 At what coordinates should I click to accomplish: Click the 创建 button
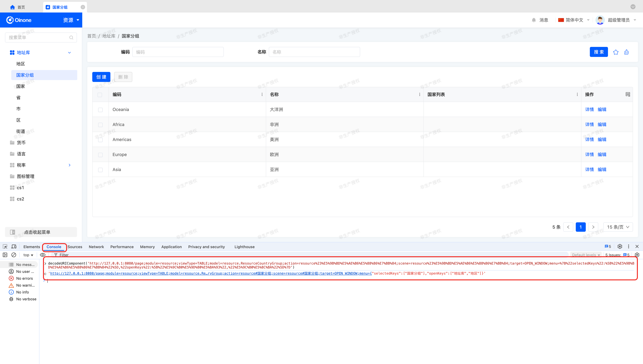pyautogui.click(x=101, y=77)
